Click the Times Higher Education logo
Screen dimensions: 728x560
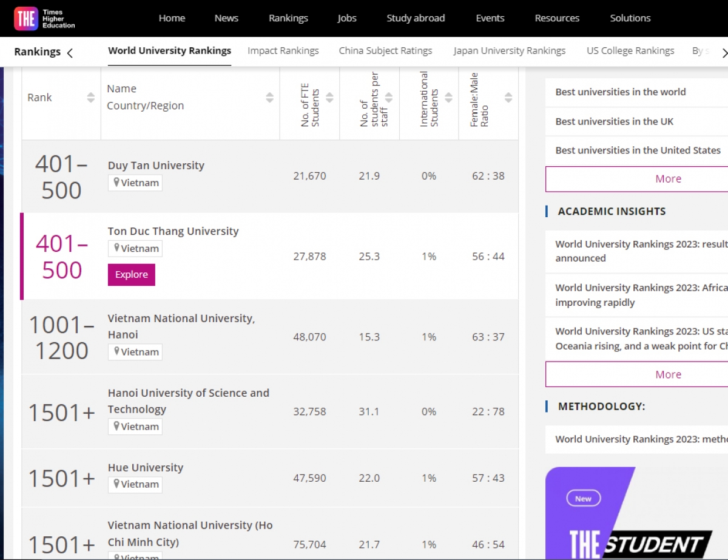click(x=45, y=19)
